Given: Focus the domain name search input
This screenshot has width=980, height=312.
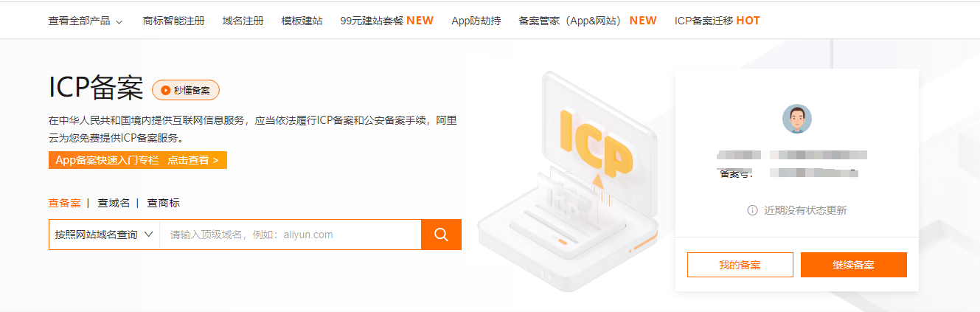Looking at the screenshot, I should tap(291, 235).
